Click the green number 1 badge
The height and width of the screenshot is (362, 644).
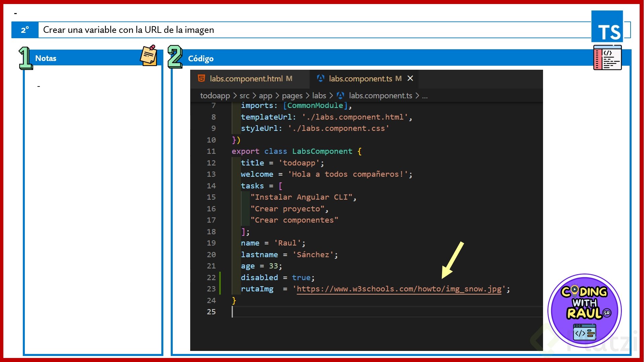coord(25,58)
